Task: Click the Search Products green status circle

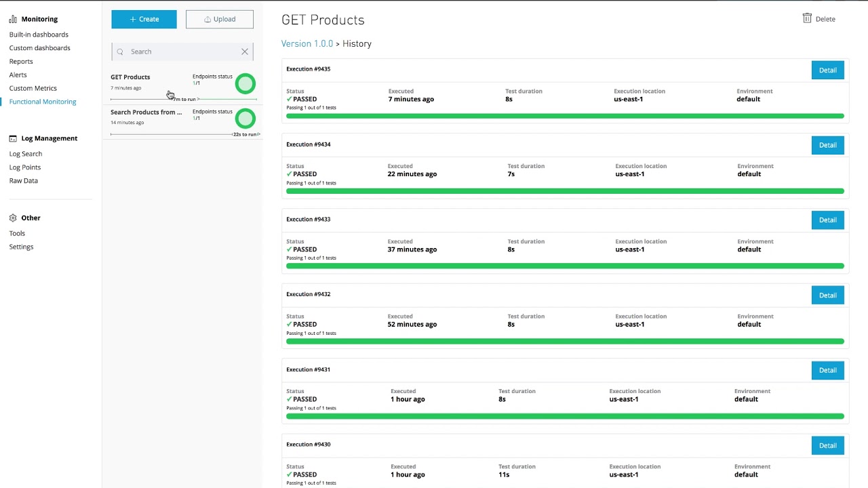Action: pos(245,119)
